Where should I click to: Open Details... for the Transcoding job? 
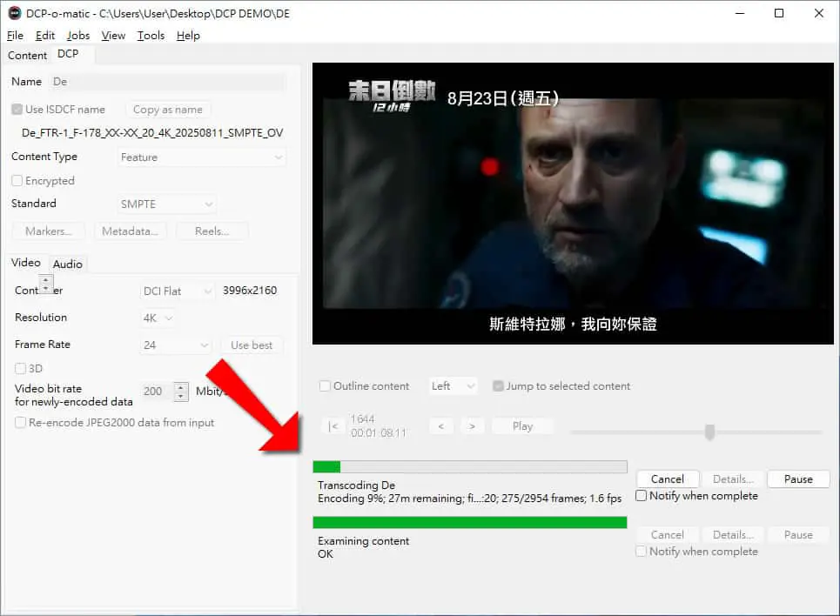coord(733,479)
